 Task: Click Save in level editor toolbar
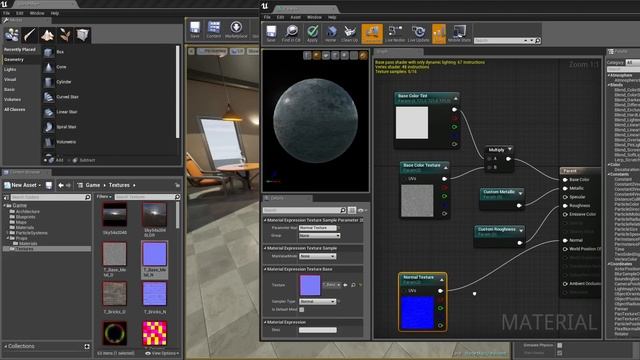click(x=195, y=30)
